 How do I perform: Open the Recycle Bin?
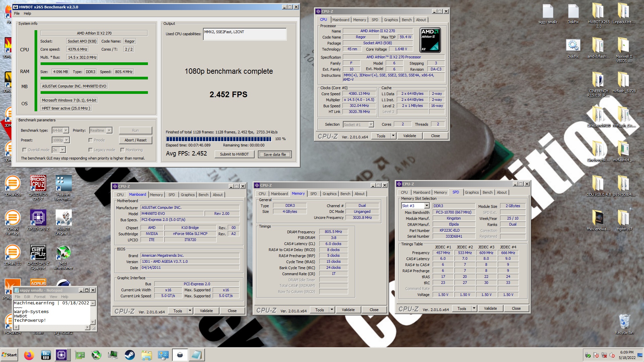624,324
